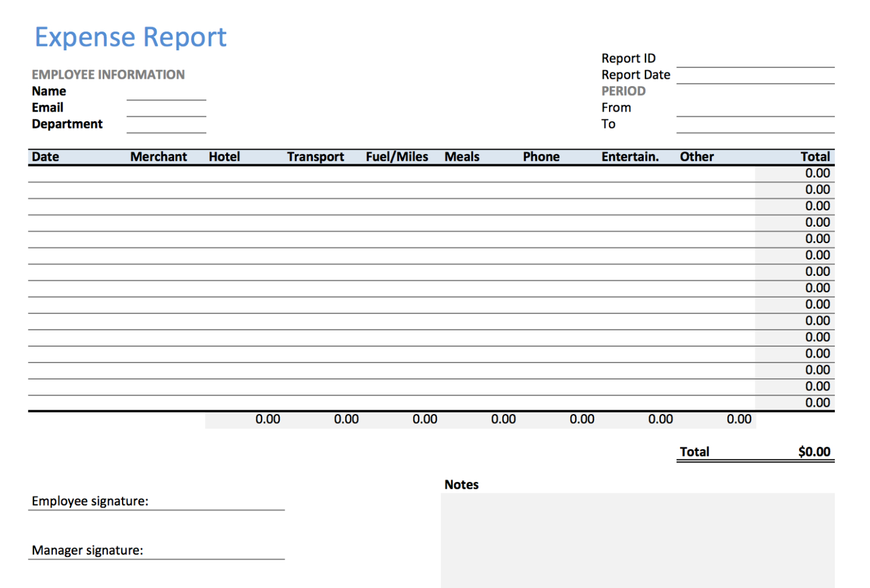This screenshot has height=588, width=870.
Task: Select the Entertain. column header
Action: pos(630,156)
